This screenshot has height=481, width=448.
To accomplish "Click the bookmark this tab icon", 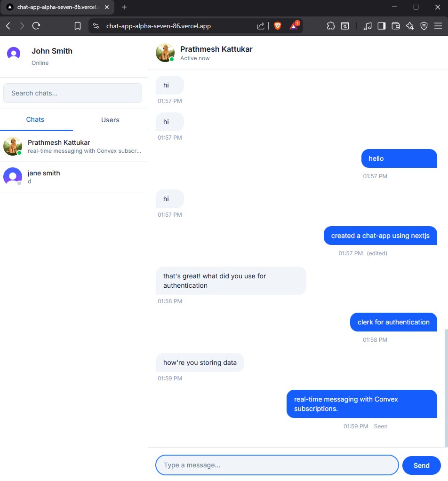I will click(x=78, y=26).
